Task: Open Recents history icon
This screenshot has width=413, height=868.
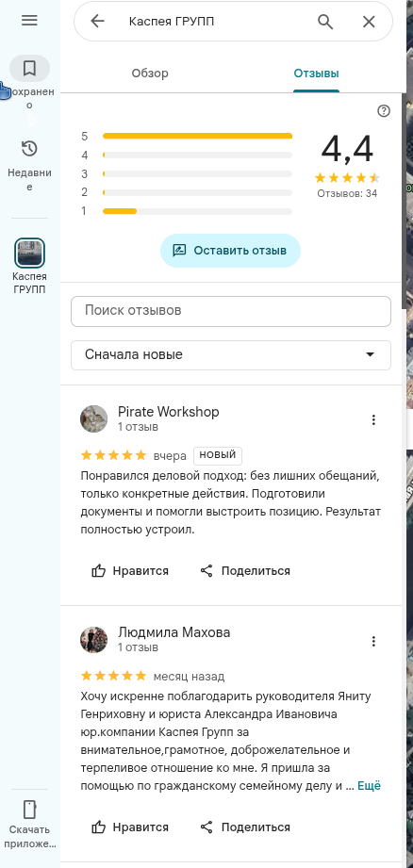Action: pyautogui.click(x=29, y=148)
